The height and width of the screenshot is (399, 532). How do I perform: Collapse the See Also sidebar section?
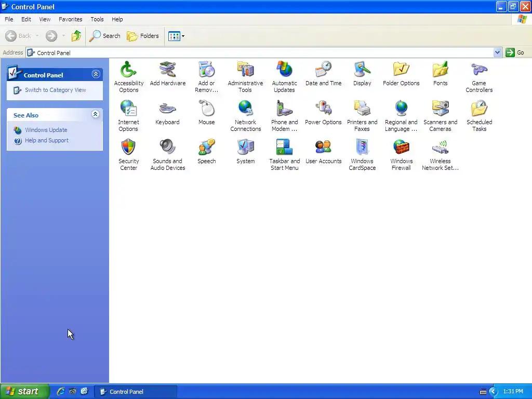96,114
